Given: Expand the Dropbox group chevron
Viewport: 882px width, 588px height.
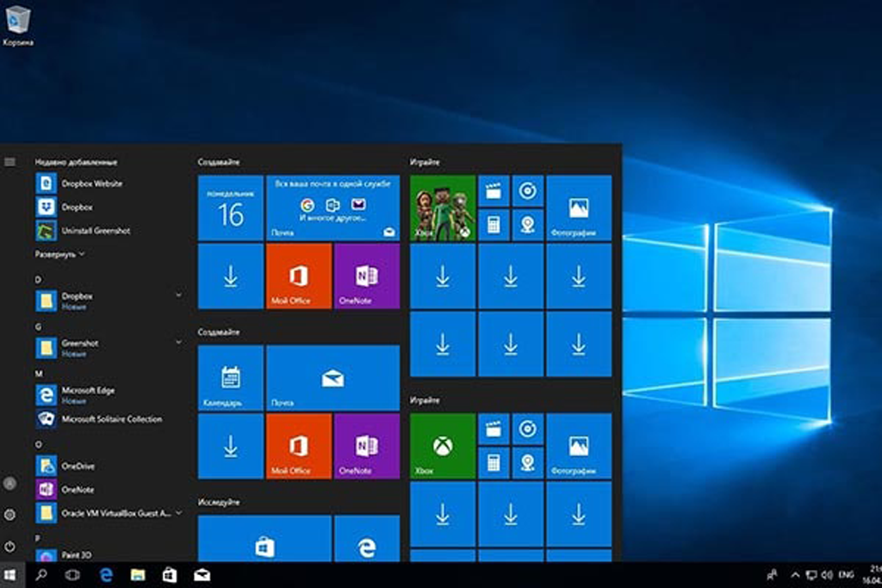Looking at the screenshot, I should click(177, 293).
